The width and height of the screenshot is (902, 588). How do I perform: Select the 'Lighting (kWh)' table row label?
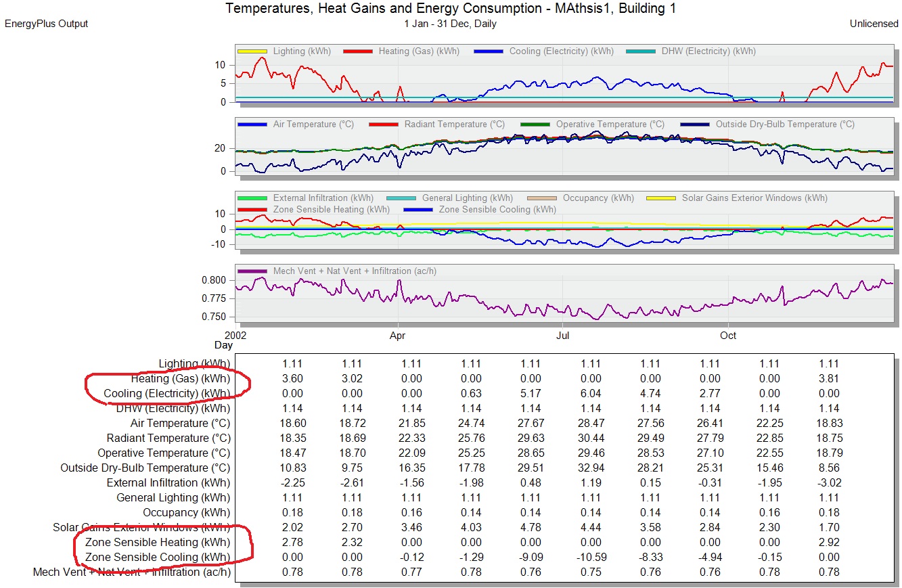(194, 364)
